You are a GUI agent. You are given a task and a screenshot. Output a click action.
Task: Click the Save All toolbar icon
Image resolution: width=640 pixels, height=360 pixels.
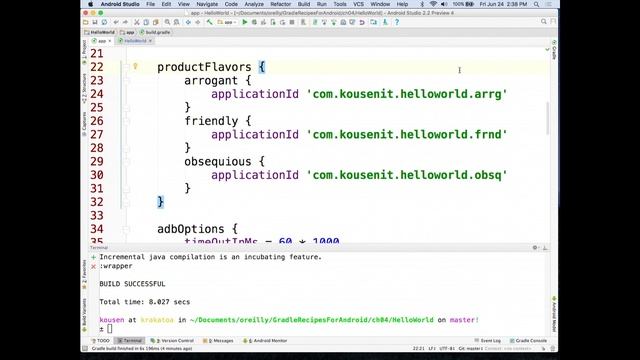tap(95, 22)
